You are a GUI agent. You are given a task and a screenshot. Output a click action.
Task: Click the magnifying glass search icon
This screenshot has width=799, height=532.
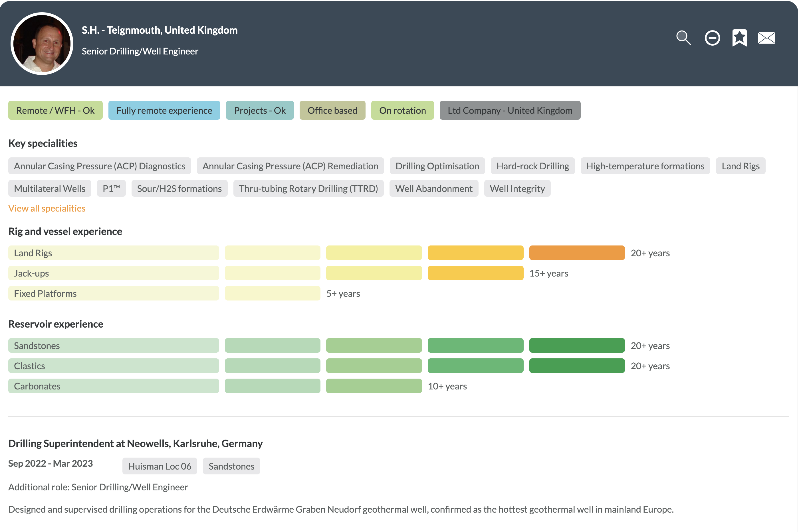point(683,38)
